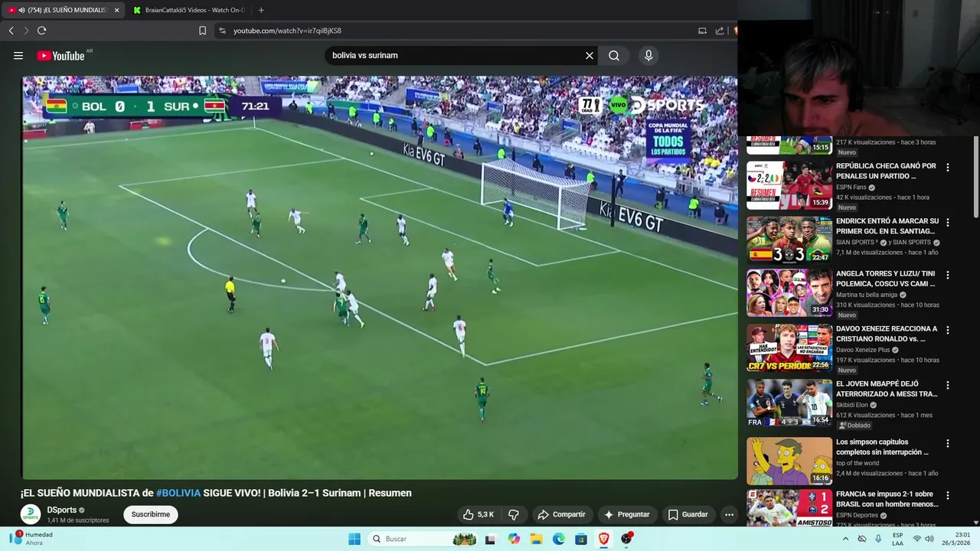Open the options menu for Los Simpson video
The image size is (980, 551).
tap(948, 443)
